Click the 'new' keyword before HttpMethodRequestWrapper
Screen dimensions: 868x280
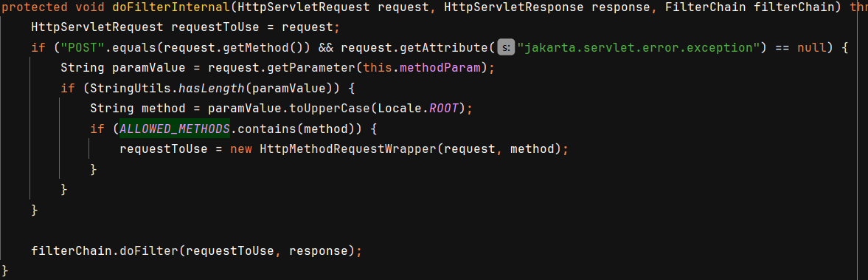coord(241,149)
